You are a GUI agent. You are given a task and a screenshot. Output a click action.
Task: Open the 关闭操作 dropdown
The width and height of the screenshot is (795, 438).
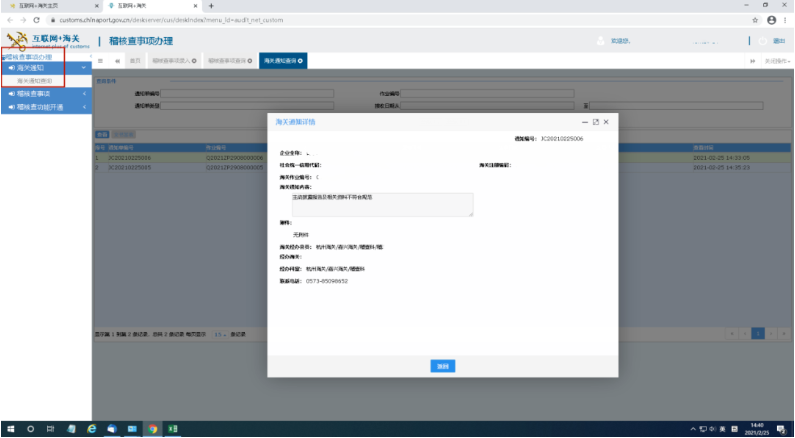point(777,61)
